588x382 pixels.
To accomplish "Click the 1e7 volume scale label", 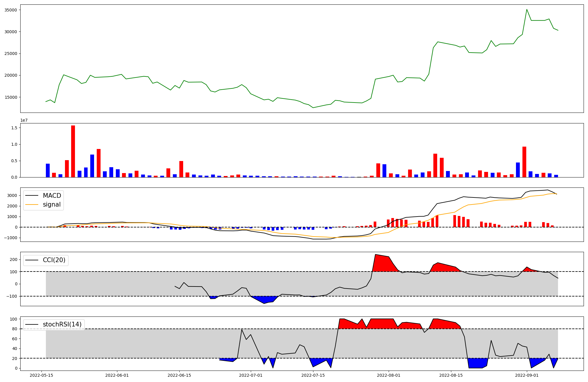I will pos(24,120).
